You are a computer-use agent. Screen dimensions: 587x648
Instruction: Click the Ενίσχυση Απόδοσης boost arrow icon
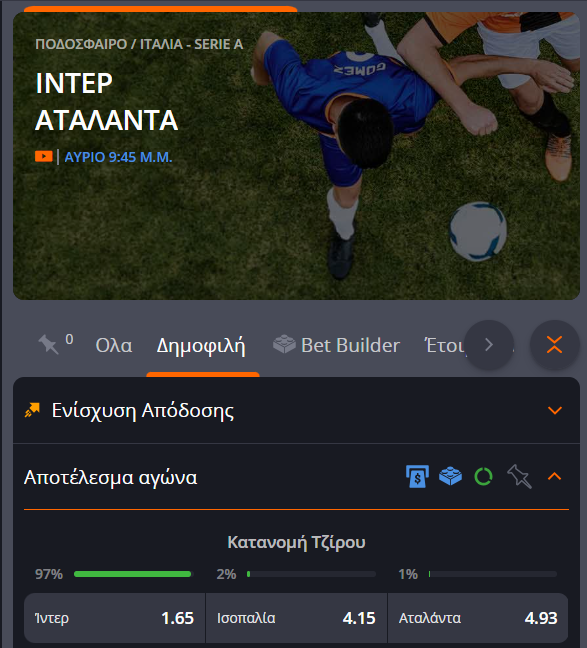tap(32, 410)
